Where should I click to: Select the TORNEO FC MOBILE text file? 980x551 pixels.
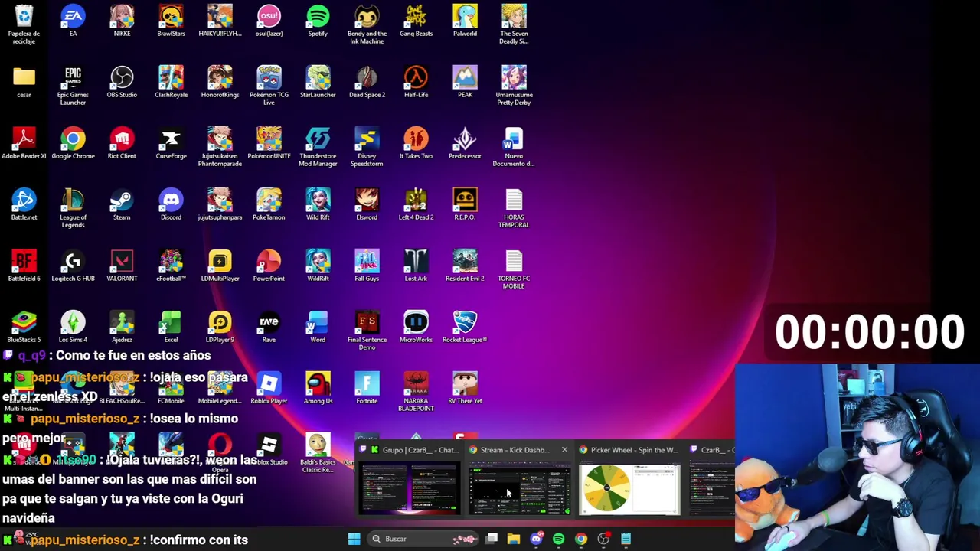(514, 269)
